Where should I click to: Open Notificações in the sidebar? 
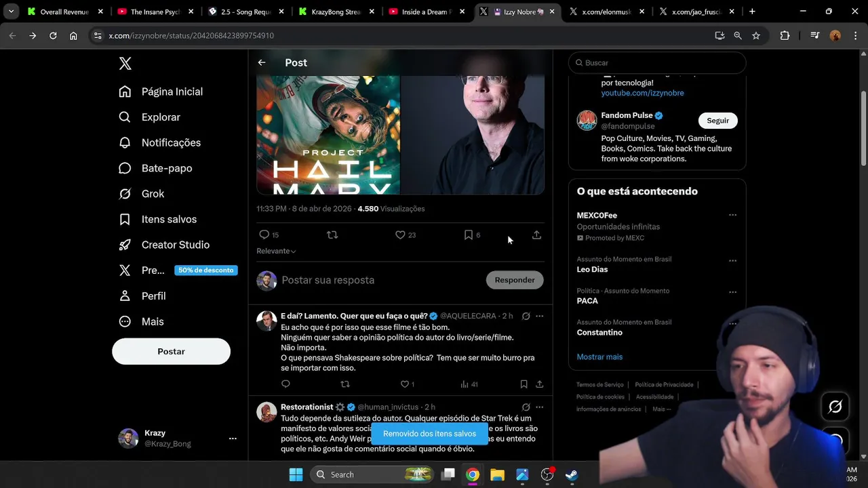tap(160, 142)
